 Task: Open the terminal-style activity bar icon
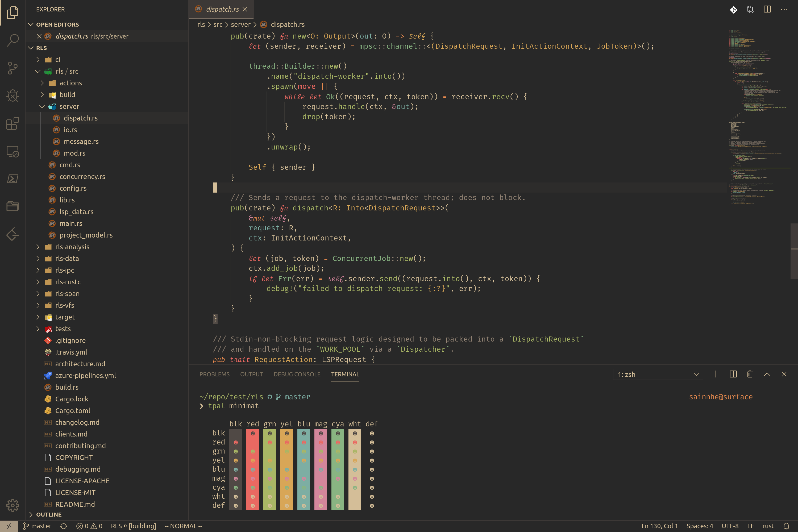(13, 179)
